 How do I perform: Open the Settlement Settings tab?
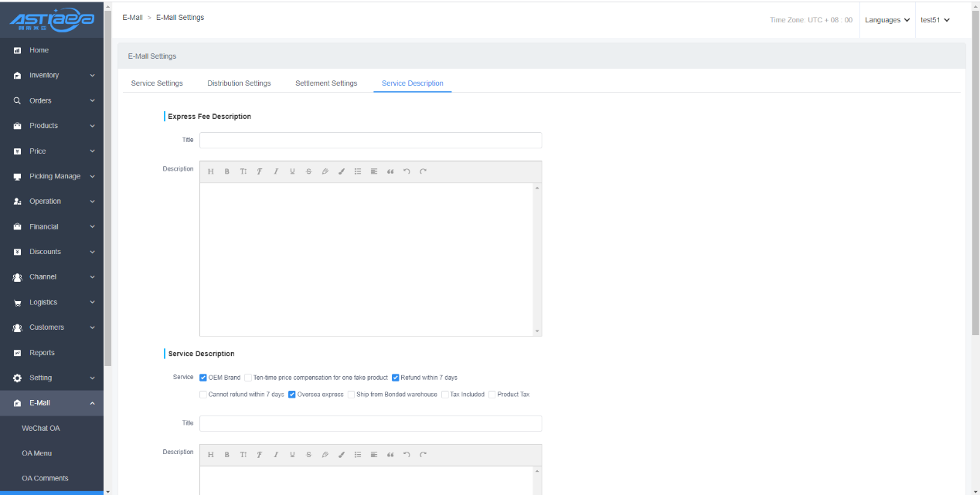tap(326, 83)
